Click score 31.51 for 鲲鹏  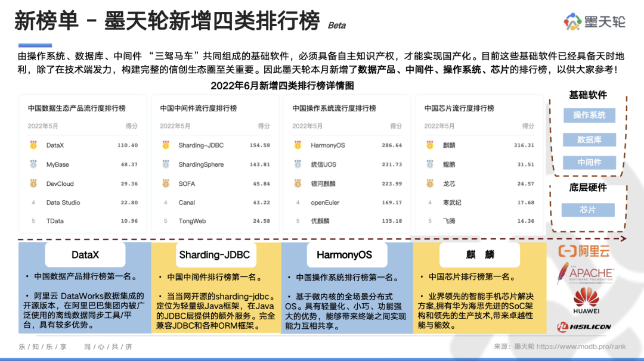pos(526,164)
